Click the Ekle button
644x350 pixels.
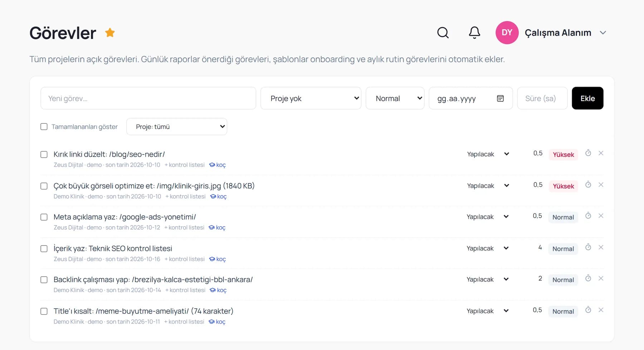587,98
